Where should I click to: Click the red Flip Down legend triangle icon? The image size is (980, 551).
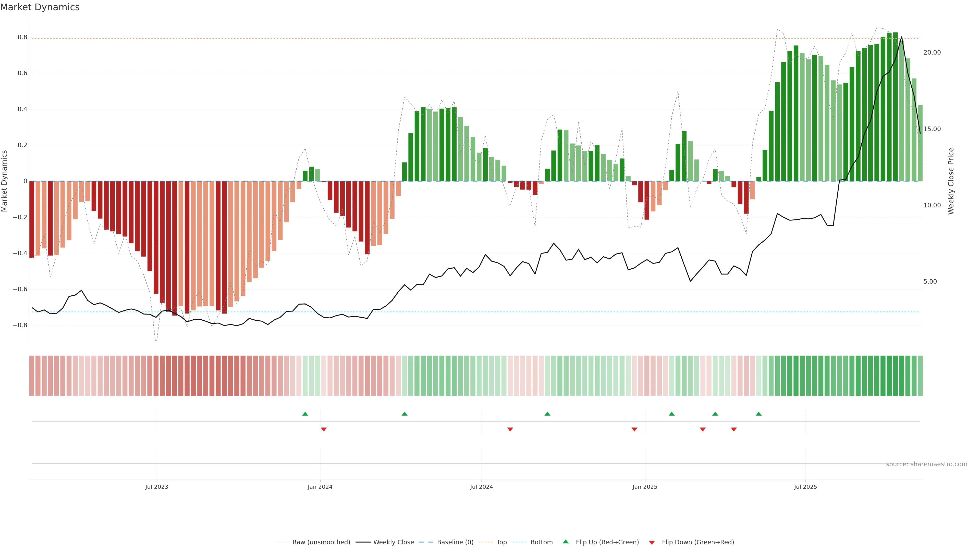click(652, 542)
